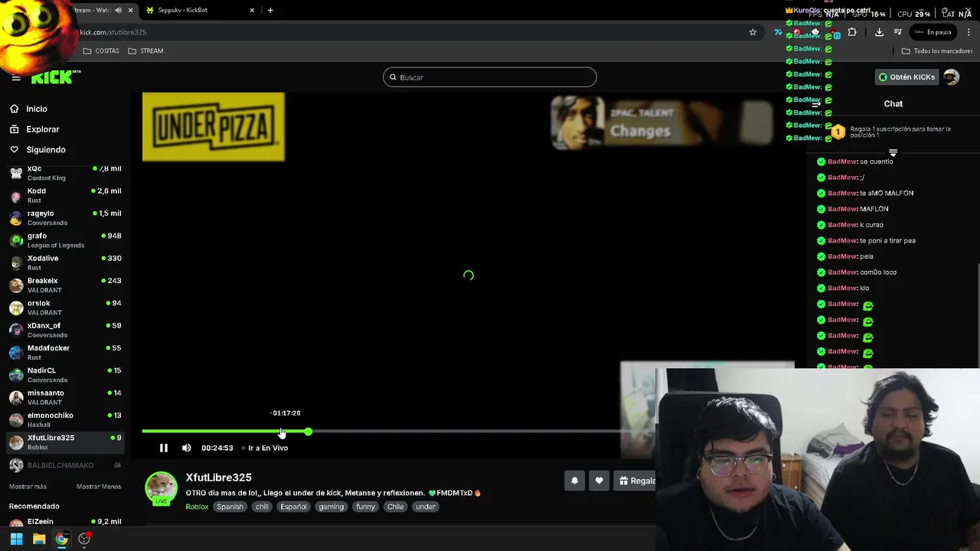This screenshot has width=980, height=551.
Task: Open Siguiendo section in sidebar
Action: click(x=46, y=150)
